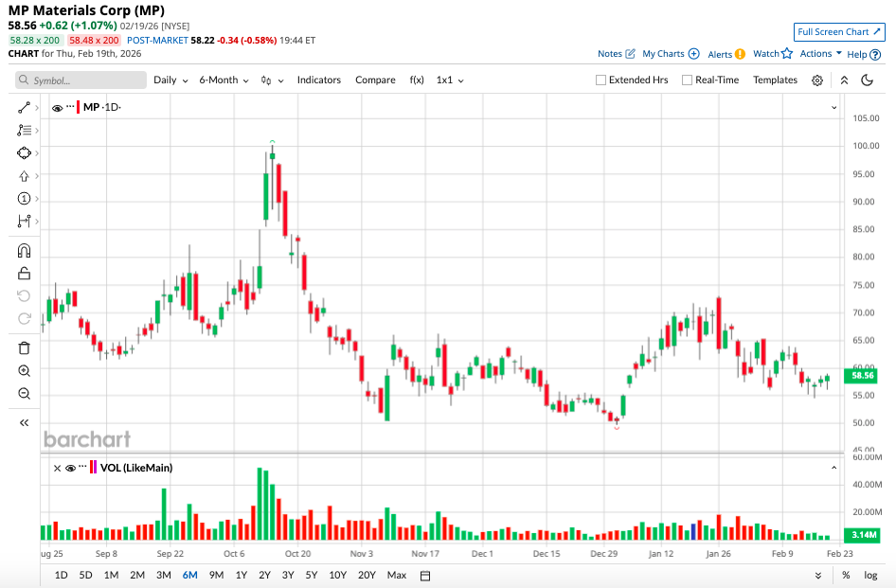Toggle VOL indicator visibility eye
The image size is (896, 588).
70,469
